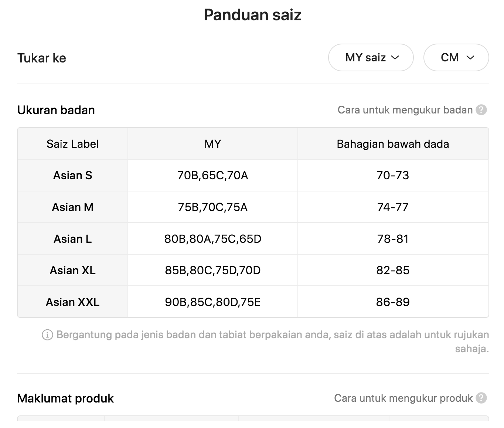This screenshot has height=428, width=504.
Task: Click the 80B,80A,75C,65D size cell
Action: click(x=213, y=239)
